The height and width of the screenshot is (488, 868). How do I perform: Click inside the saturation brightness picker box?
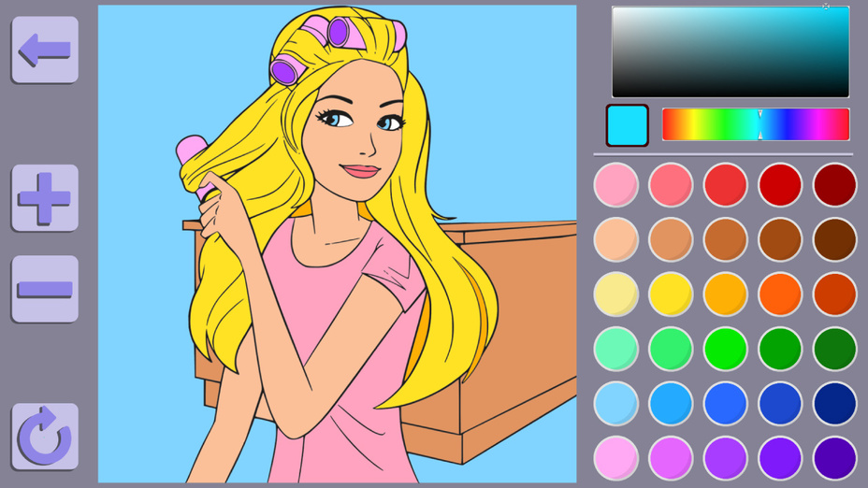coord(730,51)
